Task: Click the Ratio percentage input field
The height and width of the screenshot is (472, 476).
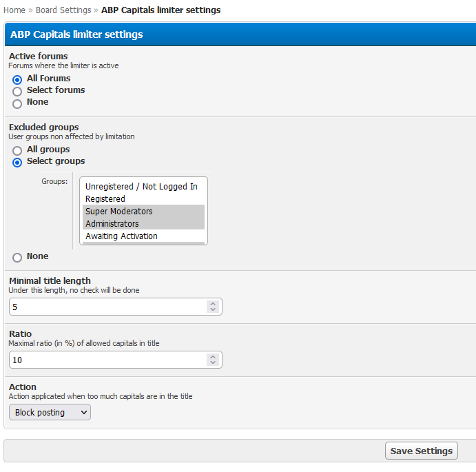Action: click(x=107, y=360)
